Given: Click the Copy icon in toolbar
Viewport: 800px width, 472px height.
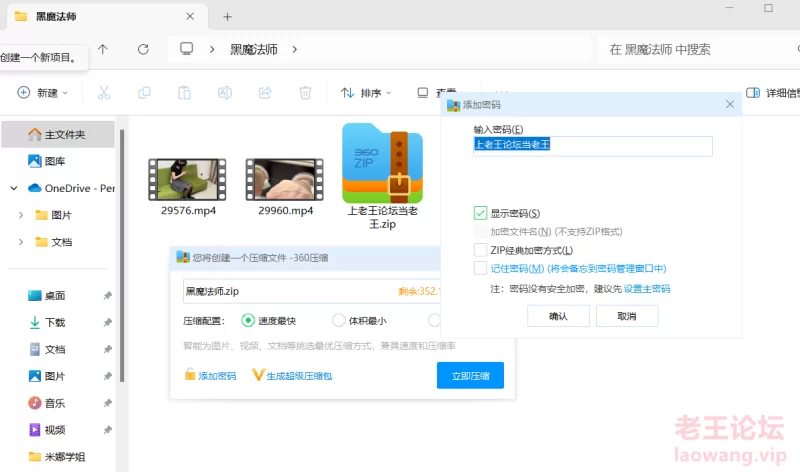Looking at the screenshot, I should click(x=144, y=93).
